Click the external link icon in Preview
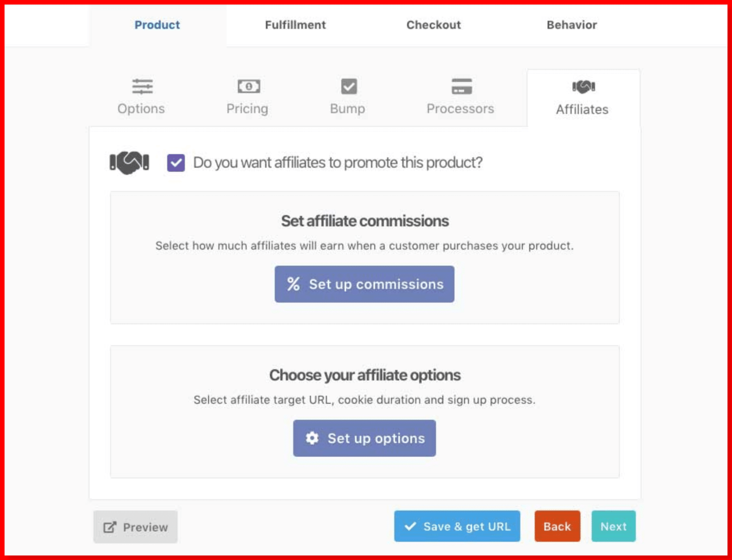The height and width of the screenshot is (560, 732). click(x=110, y=527)
